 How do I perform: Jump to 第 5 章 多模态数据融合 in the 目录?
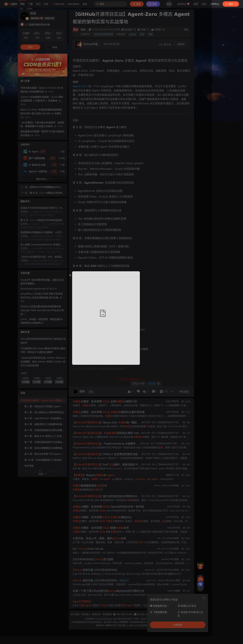coord(44,430)
